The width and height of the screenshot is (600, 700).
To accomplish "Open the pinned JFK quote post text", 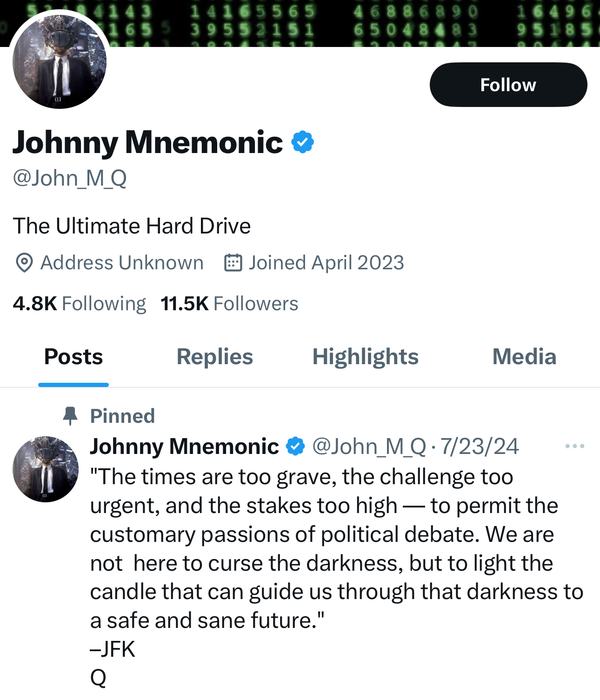I will tap(326, 549).
